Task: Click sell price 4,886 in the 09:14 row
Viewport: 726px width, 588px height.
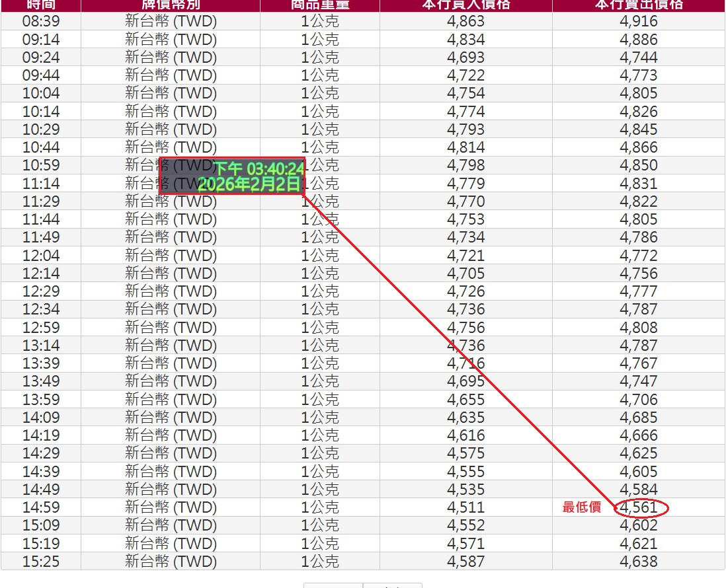Action: click(639, 40)
